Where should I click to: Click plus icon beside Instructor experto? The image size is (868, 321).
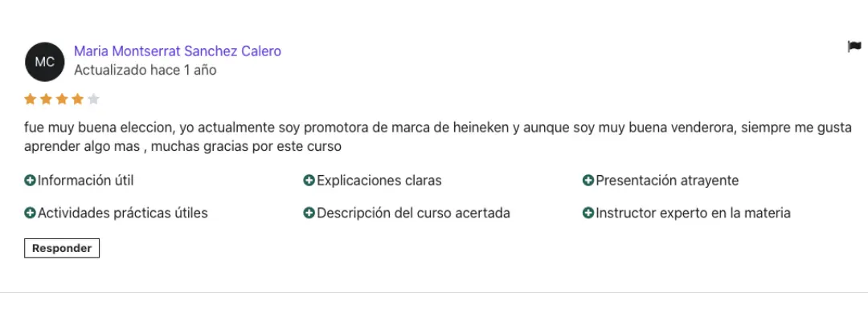coord(588,213)
